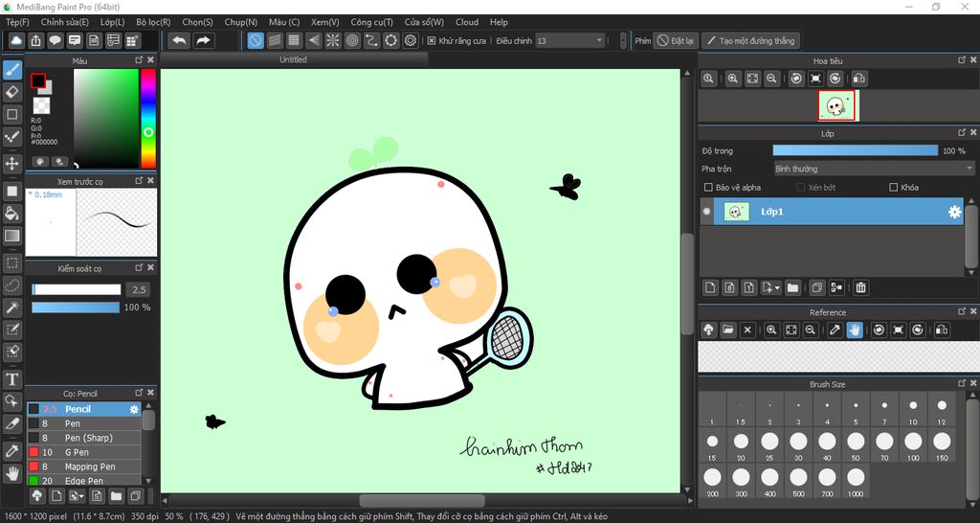Image resolution: width=980 pixels, height=523 pixels.
Task: Open the Bộ lọc(R) menu
Action: click(x=153, y=22)
